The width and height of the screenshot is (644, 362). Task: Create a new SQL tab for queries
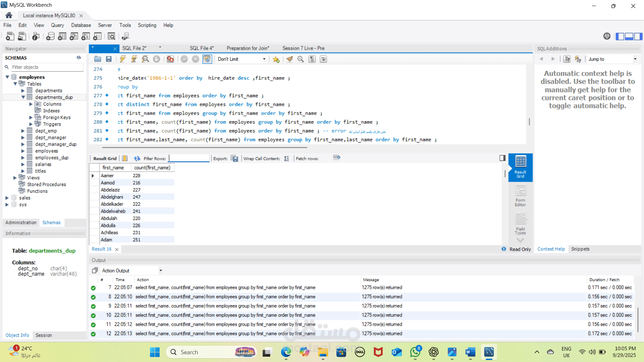point(10,36)
